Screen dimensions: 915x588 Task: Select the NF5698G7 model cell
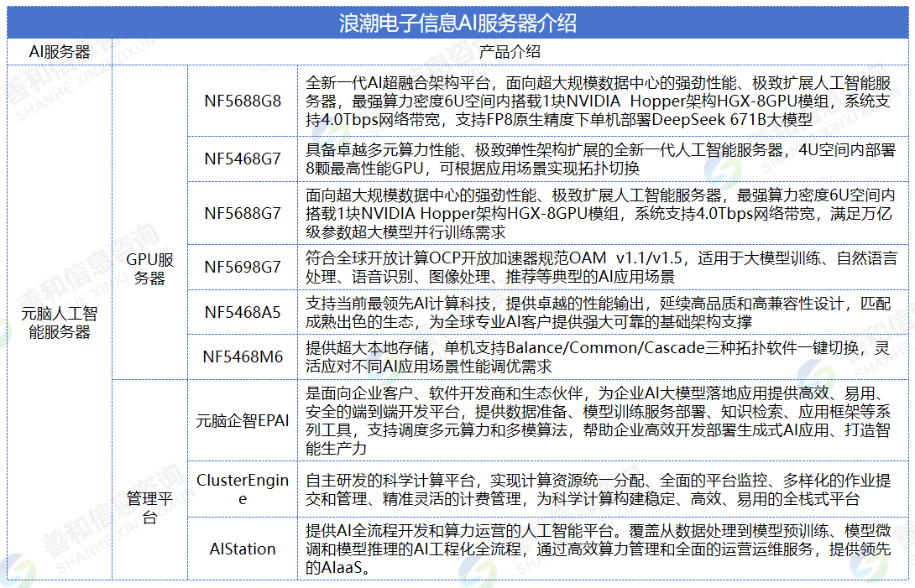coord(243,267)
